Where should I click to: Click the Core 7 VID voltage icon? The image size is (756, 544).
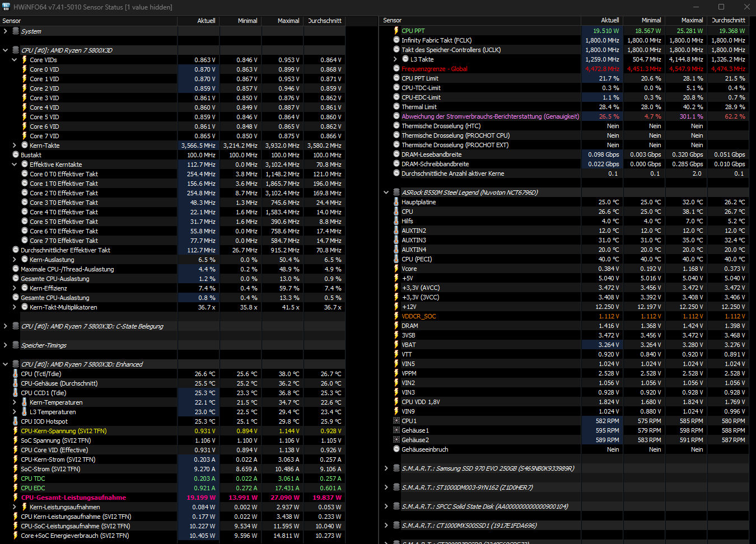point(25,136)
